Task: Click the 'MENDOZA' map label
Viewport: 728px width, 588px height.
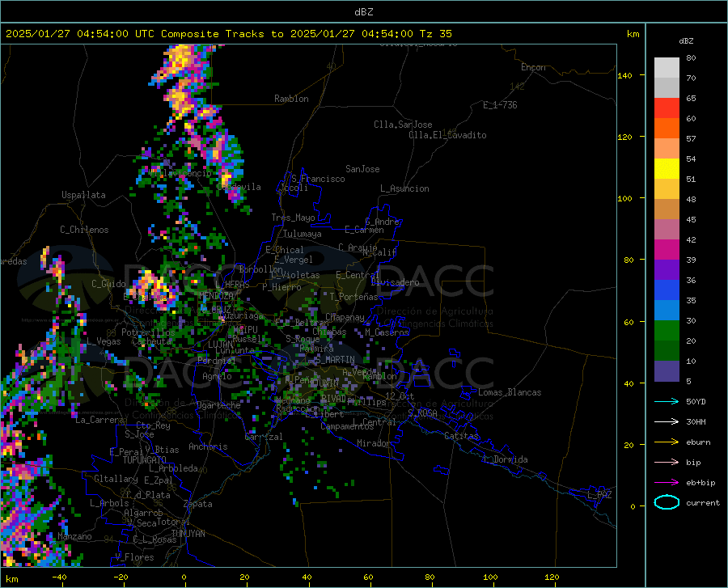Action: pyautogui.click(x=216, y=296)
